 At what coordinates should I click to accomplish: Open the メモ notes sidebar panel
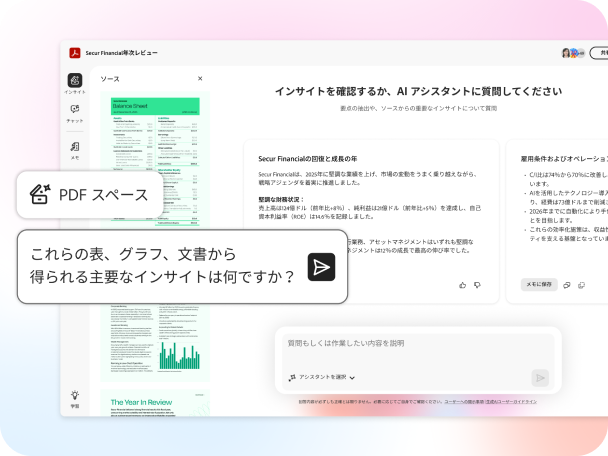coord(75,151)
